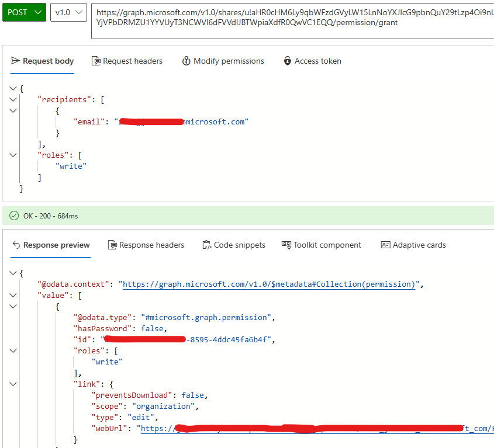This screenshot has height=448, width=494.
Task: Click the "organization" scope value
Action: pos(163,406)
